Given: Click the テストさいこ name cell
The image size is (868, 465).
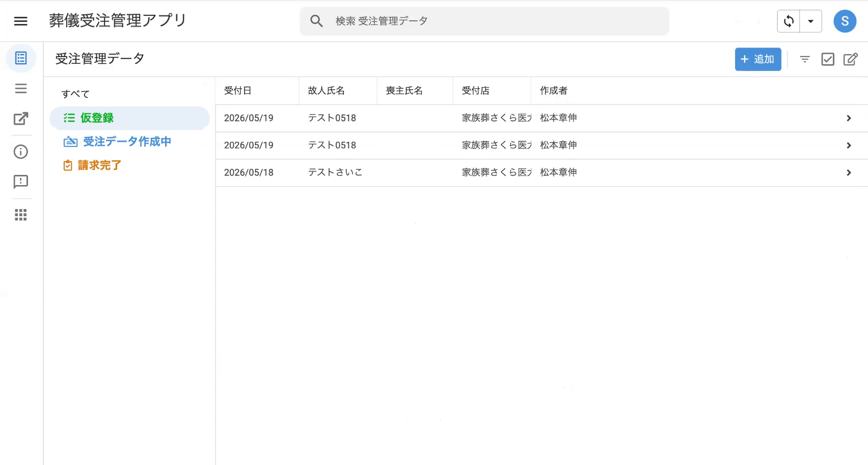Looking at the screenshot, I should (335, 172).
